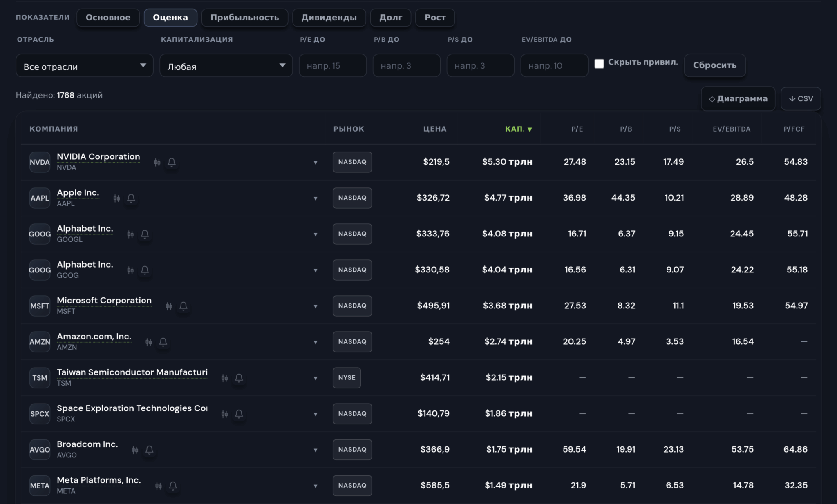Open candlestick chart icon for Amazon.com

tap(149, 342)
